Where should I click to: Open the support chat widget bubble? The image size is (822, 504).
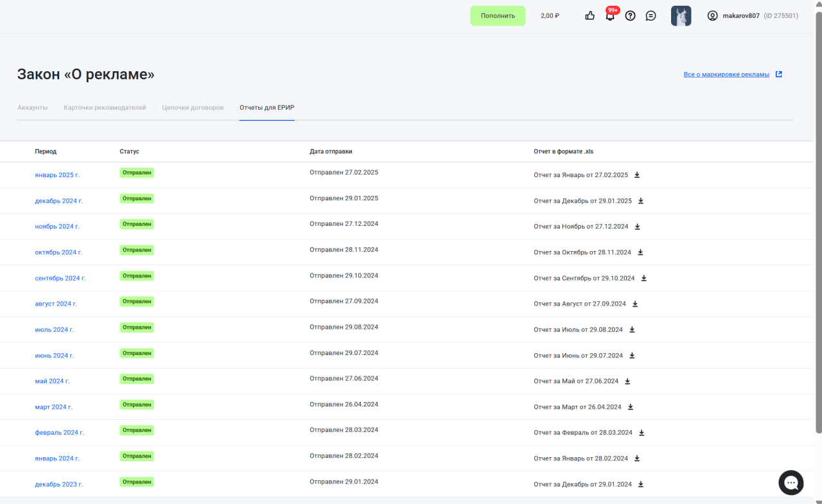pyautogui.click(x=791, y=483)
